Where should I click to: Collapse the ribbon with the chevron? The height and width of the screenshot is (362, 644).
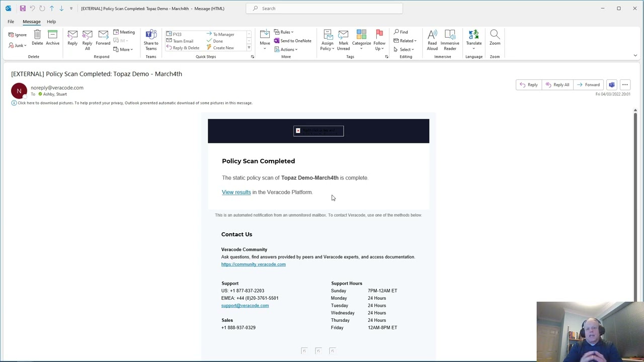pos(635,56)
